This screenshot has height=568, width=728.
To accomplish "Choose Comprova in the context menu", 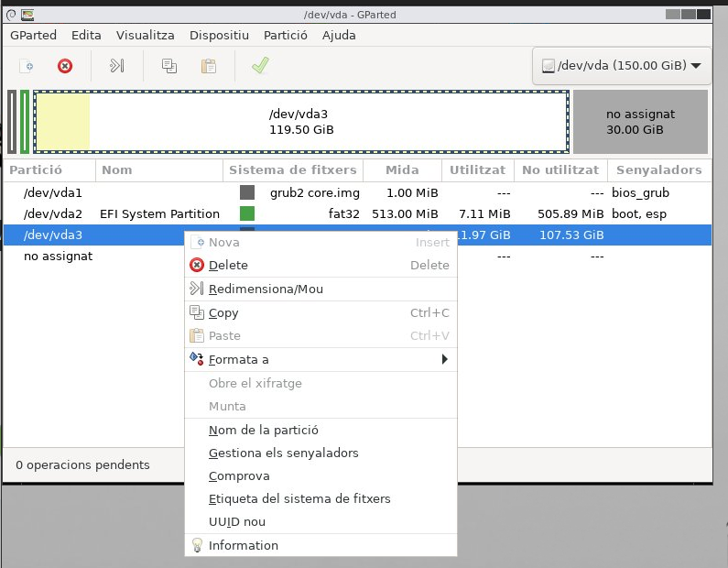I will [239, 475].
